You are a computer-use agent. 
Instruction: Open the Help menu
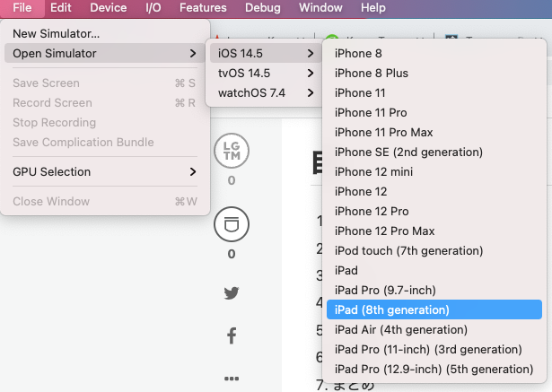[x=372, y=8]
